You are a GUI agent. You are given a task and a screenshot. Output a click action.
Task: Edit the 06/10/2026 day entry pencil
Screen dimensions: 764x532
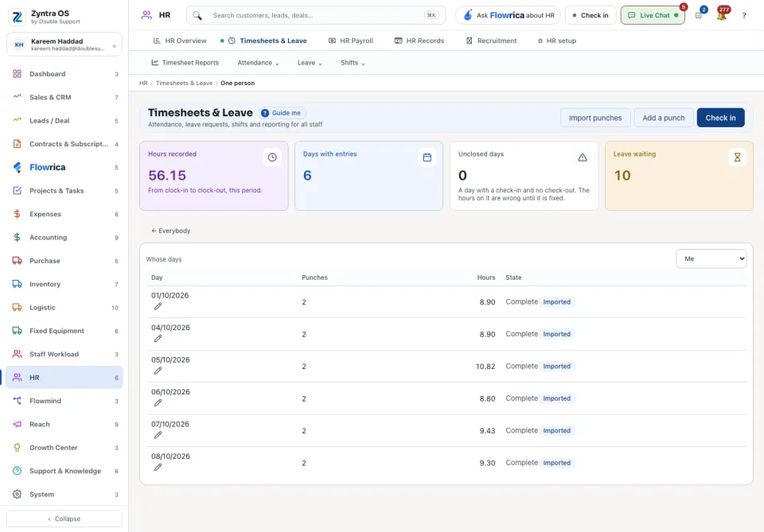(158, 403)
